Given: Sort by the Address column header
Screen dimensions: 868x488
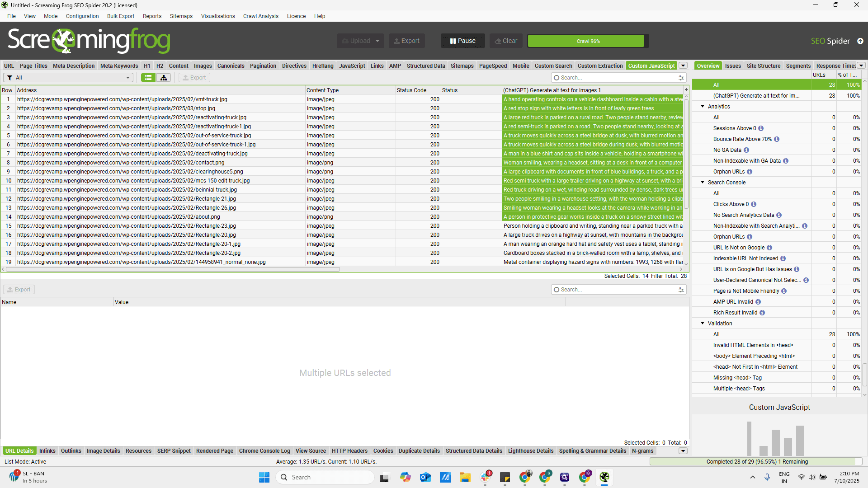Looking at the screenshot, I should tap(160, 90).
